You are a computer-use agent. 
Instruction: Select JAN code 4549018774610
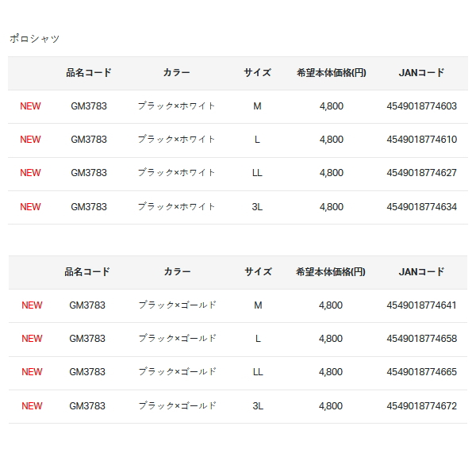tap(421, 140)
